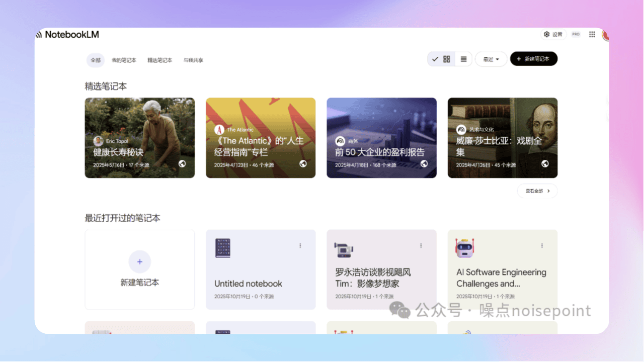Click the robot icon on AI Software Engineering notebook

click(465, 248)
